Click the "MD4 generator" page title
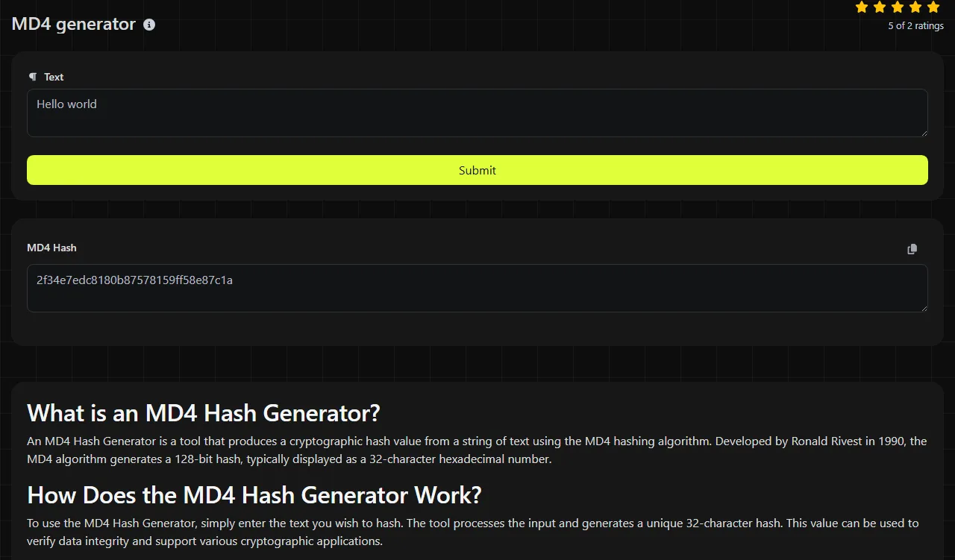Viewport: 955px width, 560px height. pos(74,24)
